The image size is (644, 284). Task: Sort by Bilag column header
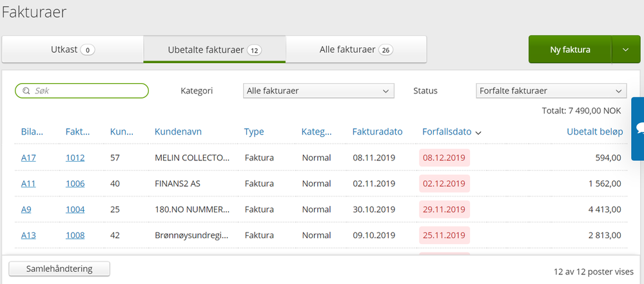[x=32, y=132]
